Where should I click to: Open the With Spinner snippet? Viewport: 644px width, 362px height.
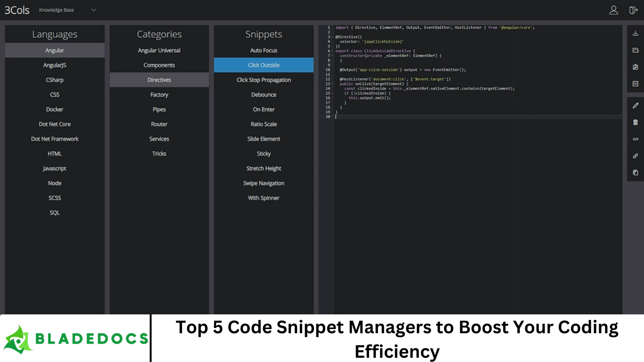coord(264,198)
